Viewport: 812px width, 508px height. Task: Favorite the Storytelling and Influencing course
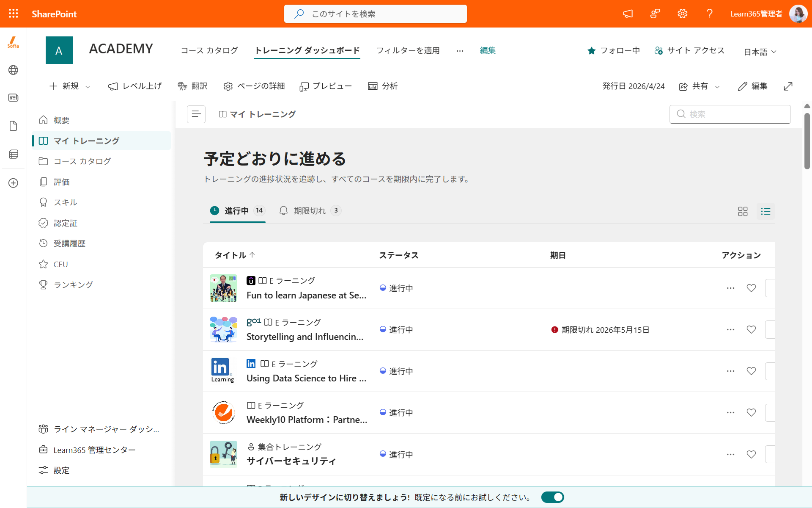(x=751, y=329)
